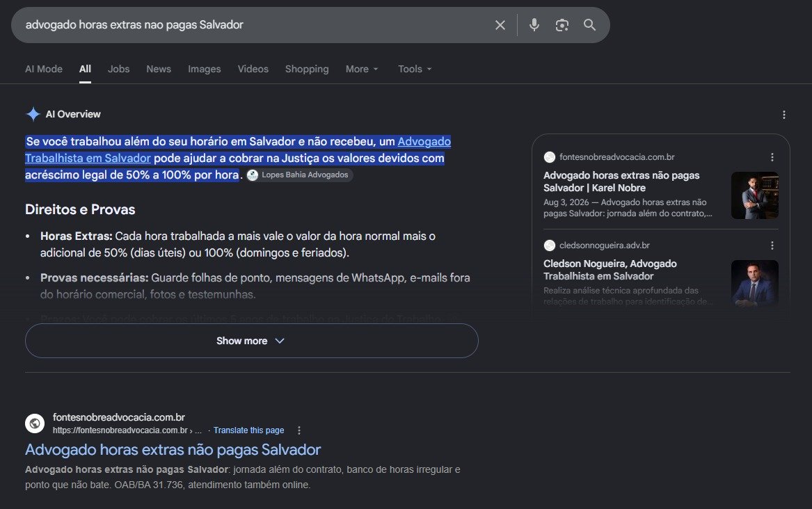Click the Provas necessárias bullet text
Image resolution: width=812 pixels, height=509 pixels.
click(255, 286)
